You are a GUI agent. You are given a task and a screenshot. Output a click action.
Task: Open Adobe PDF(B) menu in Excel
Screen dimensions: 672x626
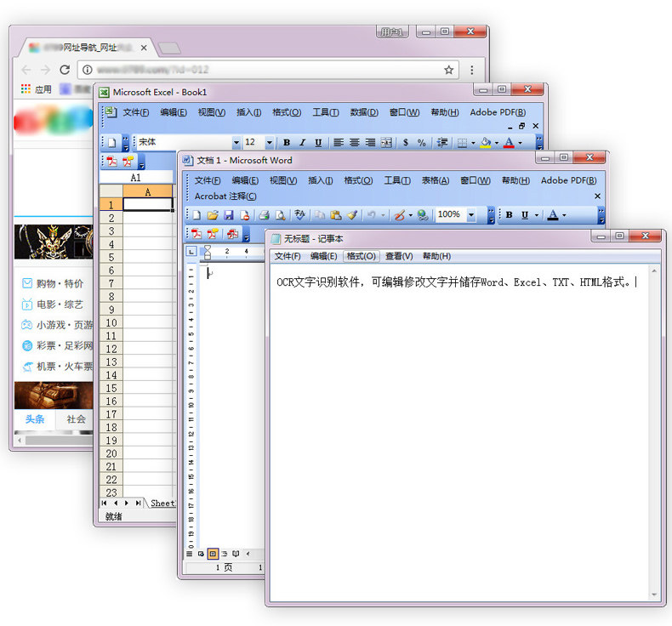[x=498, y=112]
